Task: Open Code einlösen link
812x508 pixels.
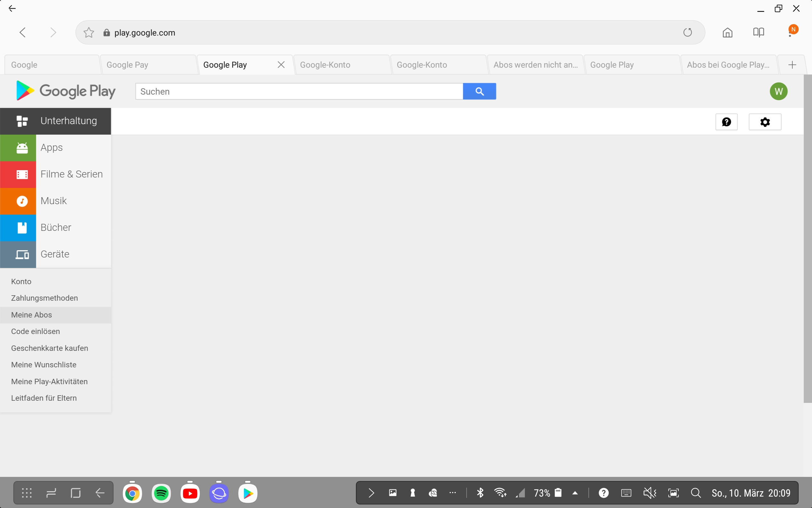Action: tap(36, 331)
